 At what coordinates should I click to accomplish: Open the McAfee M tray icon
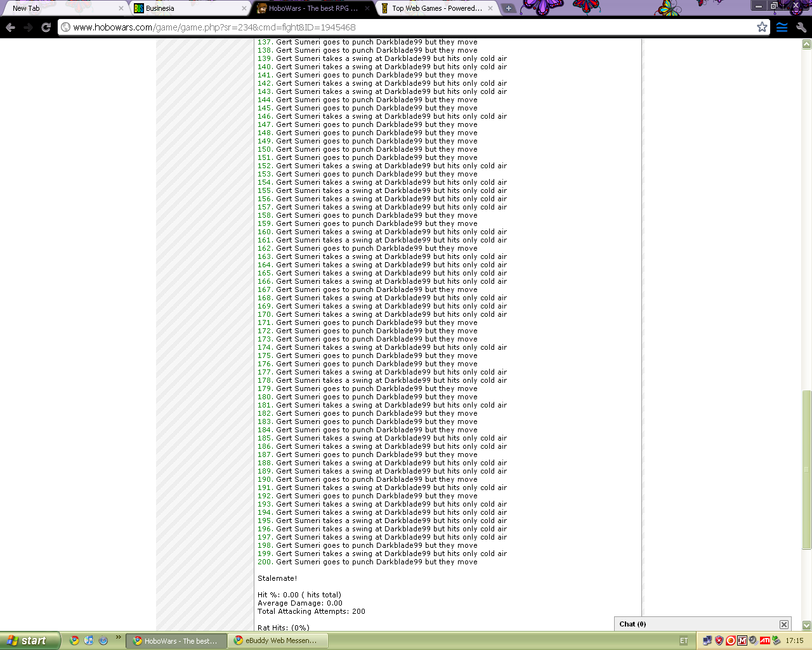pyautogui.click(x=742, y=640)
